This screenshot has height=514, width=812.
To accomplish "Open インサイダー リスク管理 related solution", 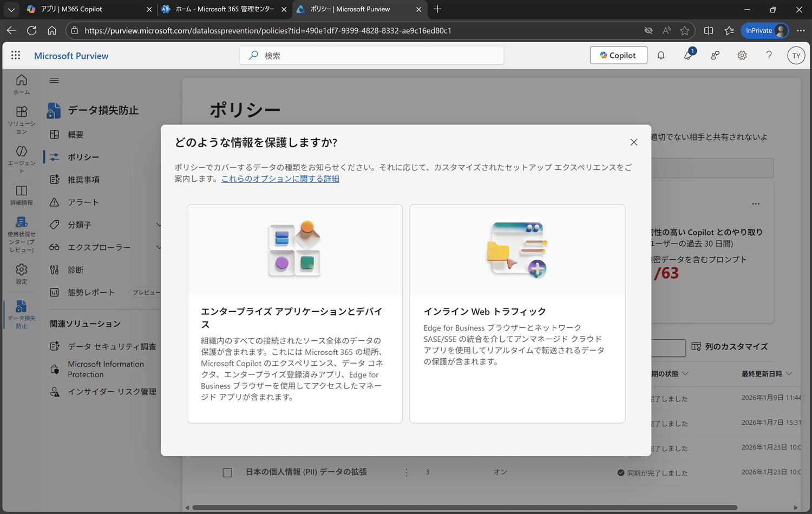I will [x=103, y=392].
